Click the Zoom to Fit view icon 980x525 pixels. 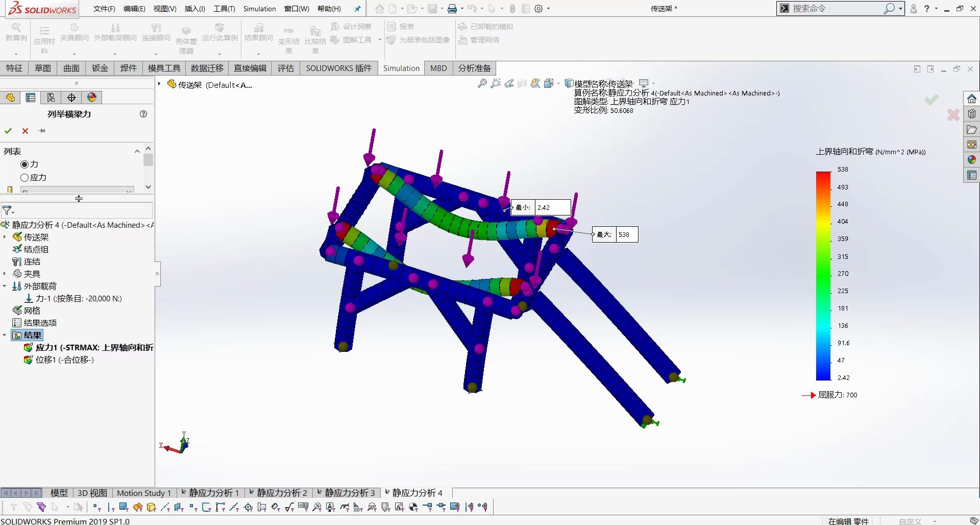[x=482, y=83]
